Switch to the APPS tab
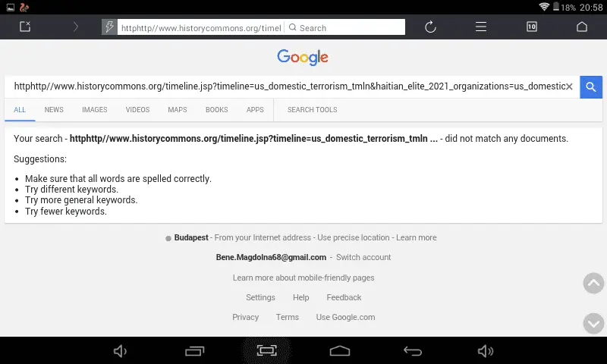 point(255,110)
